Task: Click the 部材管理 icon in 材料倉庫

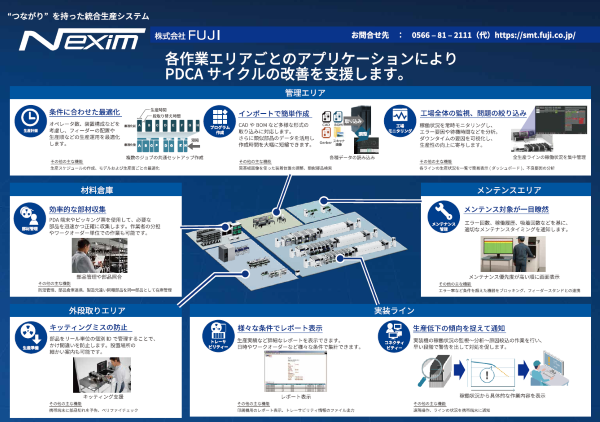Action: pos(29,214)
